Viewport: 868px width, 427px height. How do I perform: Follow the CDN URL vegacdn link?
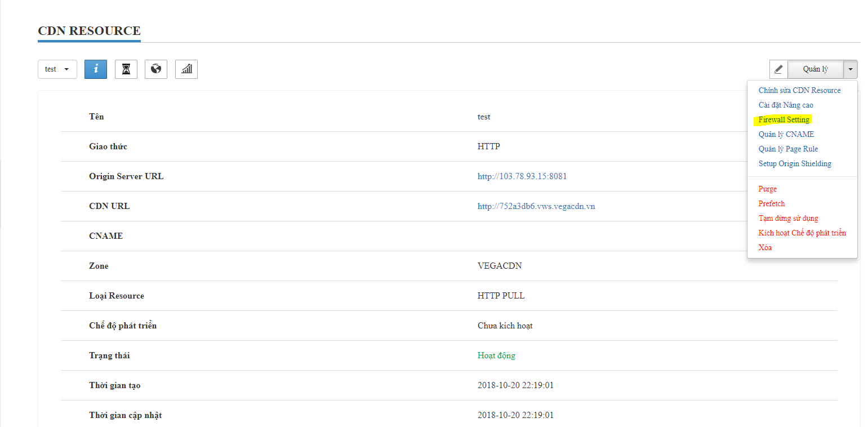(536, 206)
